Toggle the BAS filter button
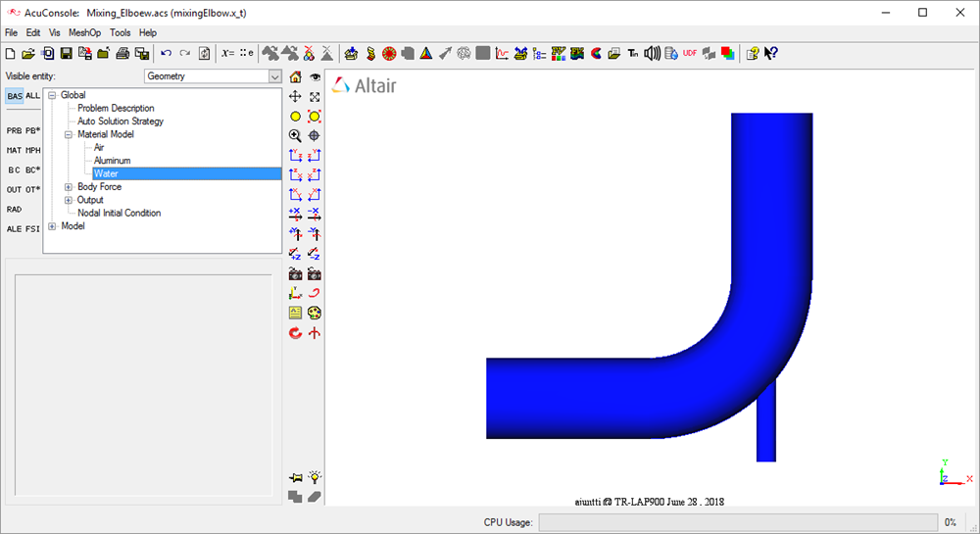 click(15, 96)
